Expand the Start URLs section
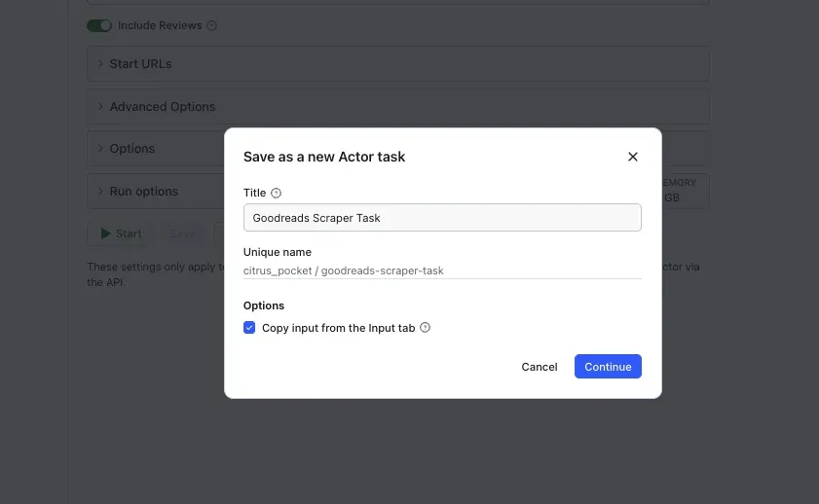The height and width of the screenshot is (504, 819). point(398,63)
